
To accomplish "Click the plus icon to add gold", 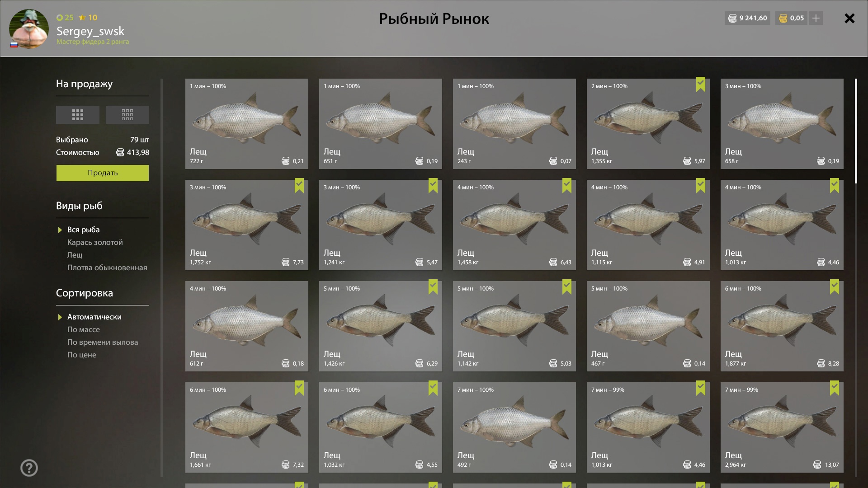I will click(816, 18).
